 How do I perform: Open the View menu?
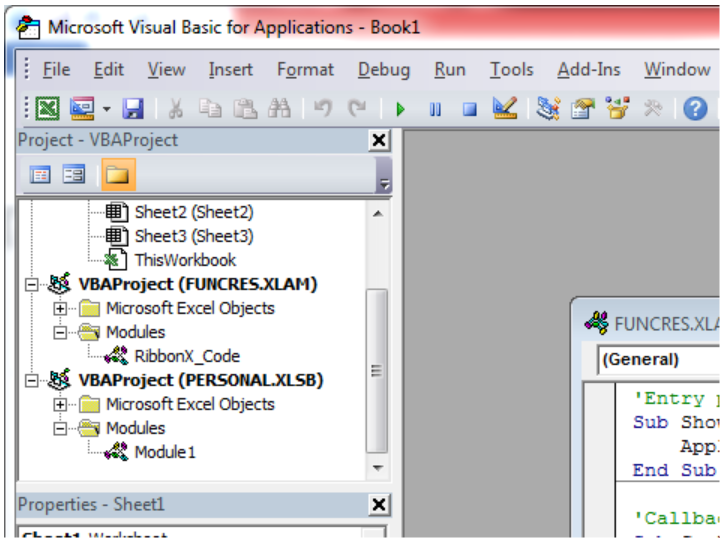[x=166, y=70]
